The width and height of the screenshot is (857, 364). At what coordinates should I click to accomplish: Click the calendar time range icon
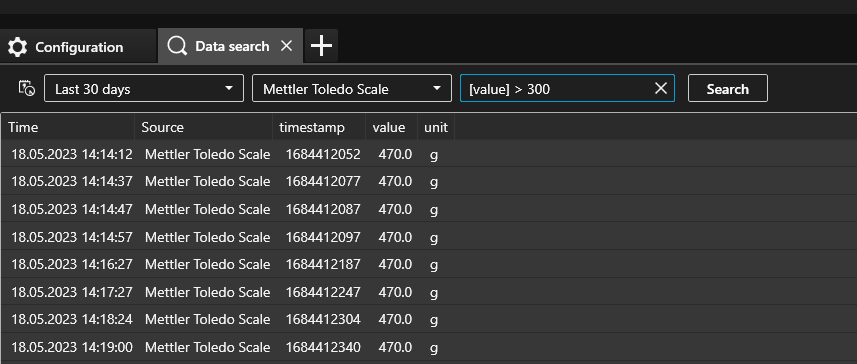[27, 88]
